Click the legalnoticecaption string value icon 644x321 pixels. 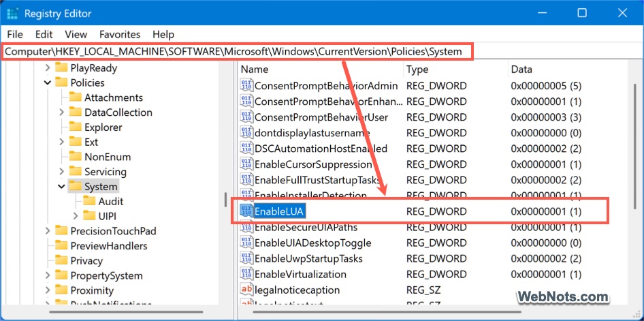point(246,290)
